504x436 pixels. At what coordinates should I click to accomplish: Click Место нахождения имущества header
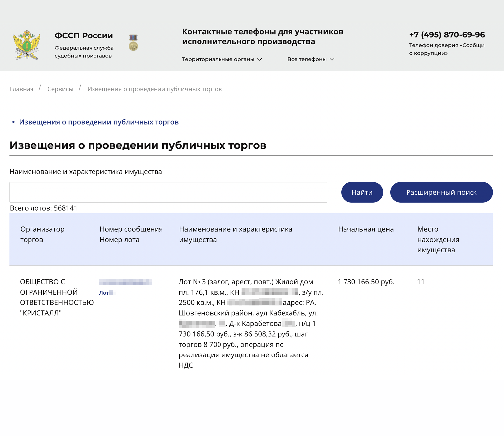click(x=438, y=240)
